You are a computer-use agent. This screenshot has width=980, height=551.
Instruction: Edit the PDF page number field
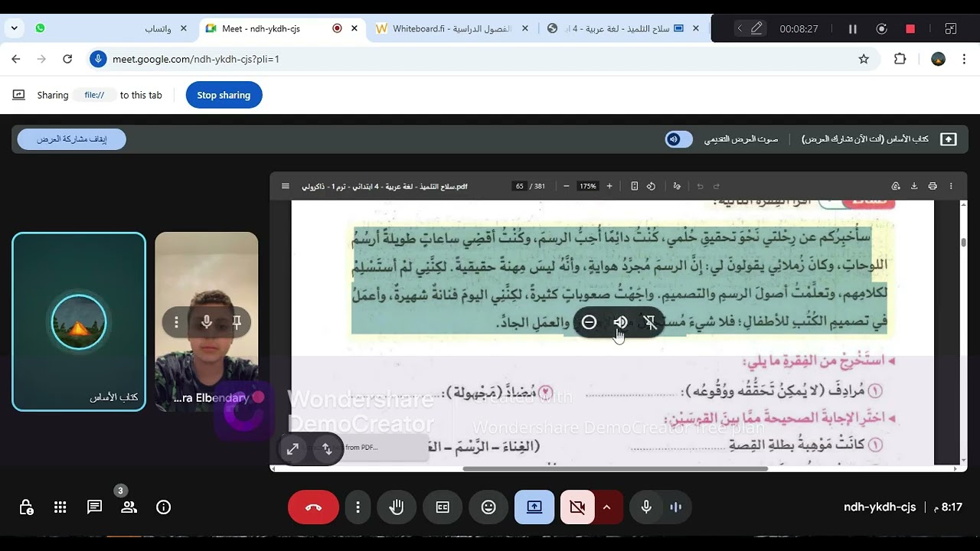pyautogui.click(x=520, y=186)
